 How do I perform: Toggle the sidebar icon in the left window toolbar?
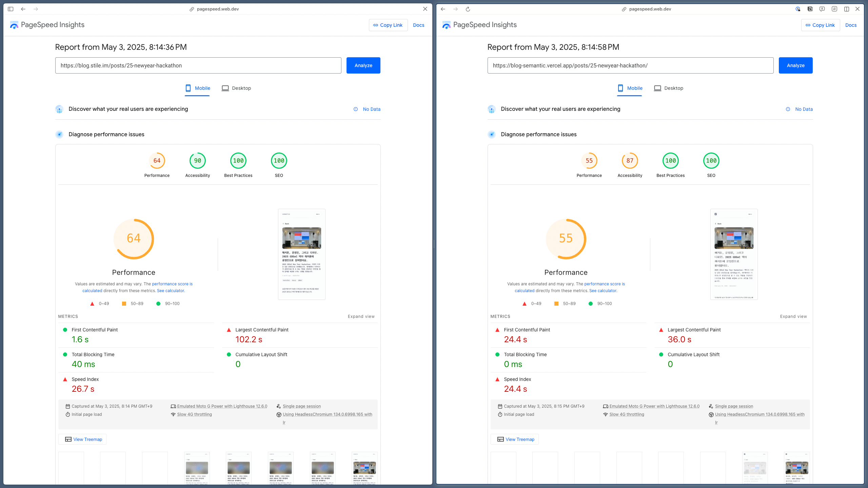click(x=11, y=9)
